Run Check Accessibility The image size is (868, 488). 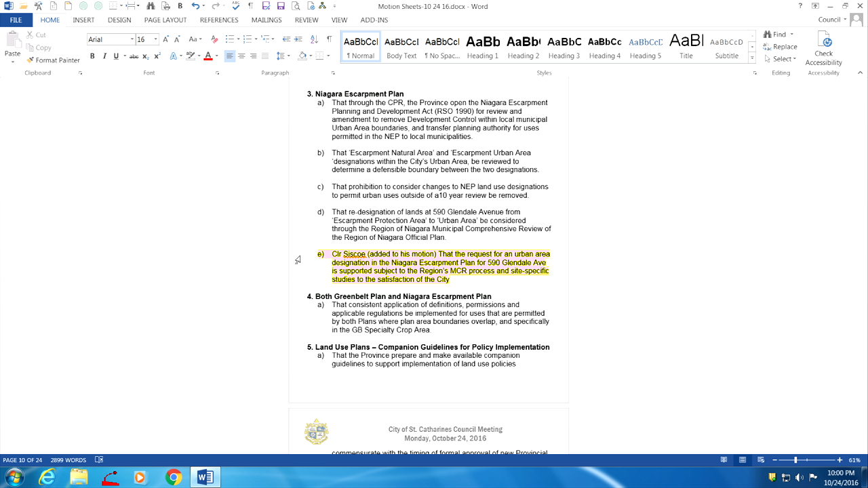point(823,48)
